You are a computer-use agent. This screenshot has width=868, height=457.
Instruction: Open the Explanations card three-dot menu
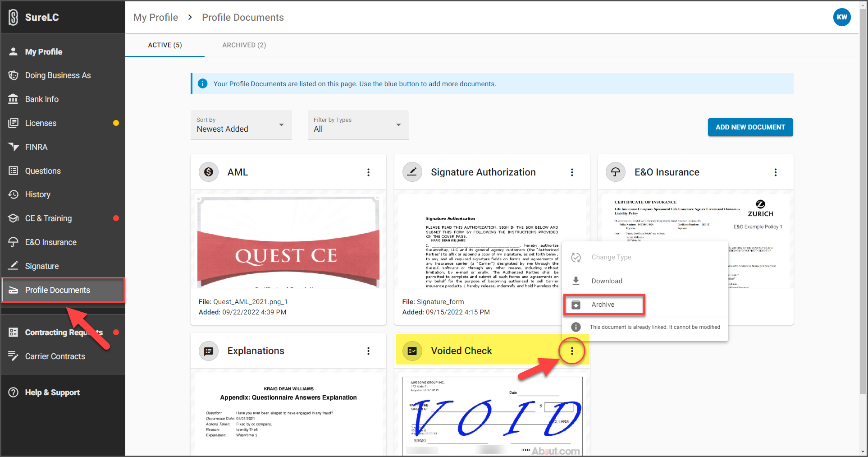368,351
